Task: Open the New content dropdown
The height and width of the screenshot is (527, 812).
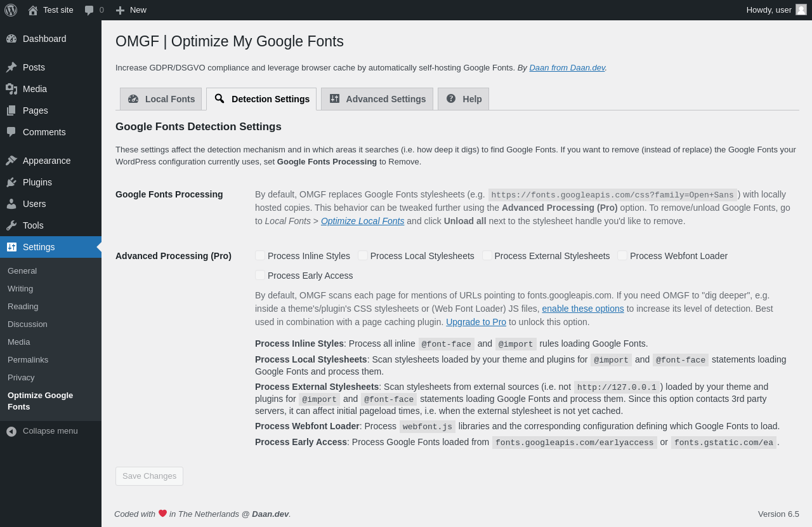Action: (131, 10)
